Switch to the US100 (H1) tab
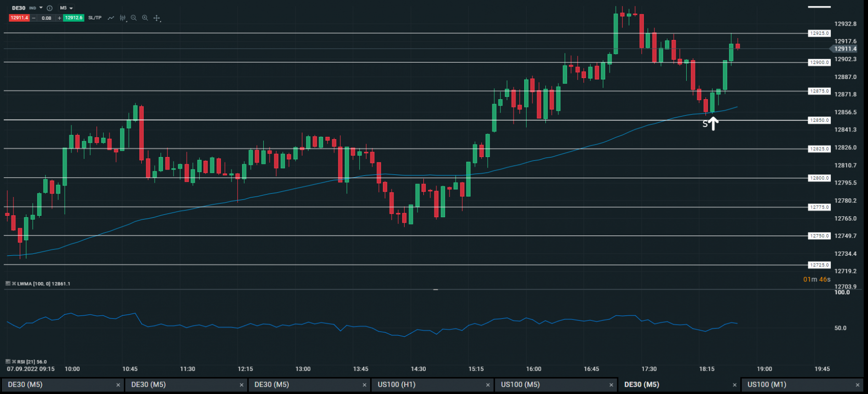Image resolution: width=868 pixels, height=394 pixels. [x=433, y=384]
